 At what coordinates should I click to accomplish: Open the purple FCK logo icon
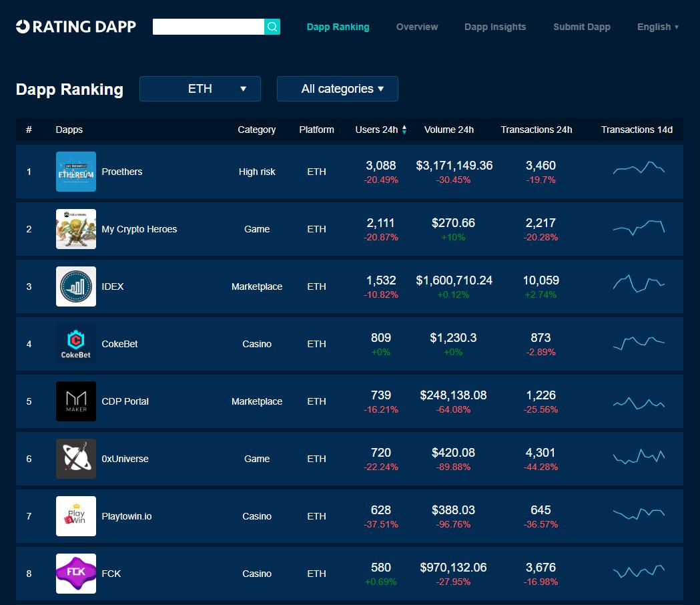(76, 574)
